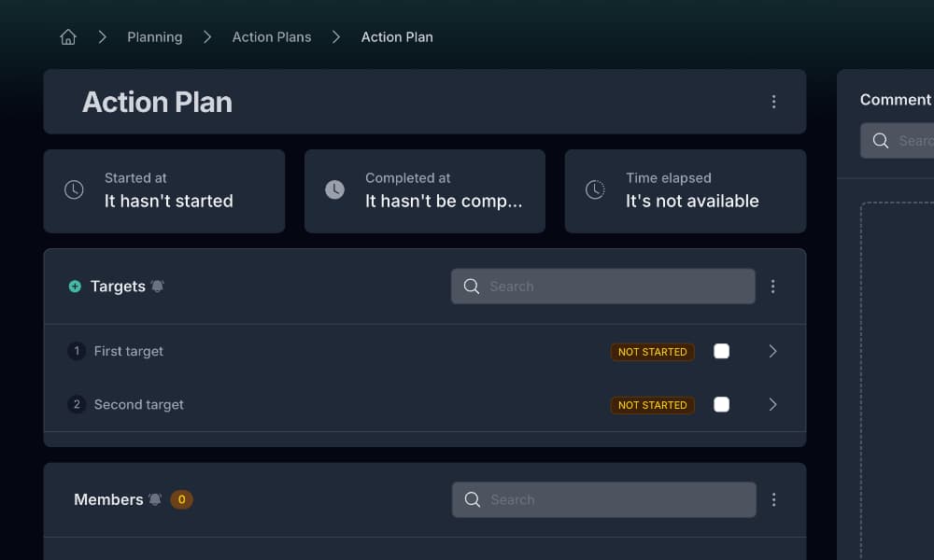Open Action Plans breadcrumb link
The width and height of the screenshot is (934, 560).
click(272, 37)
